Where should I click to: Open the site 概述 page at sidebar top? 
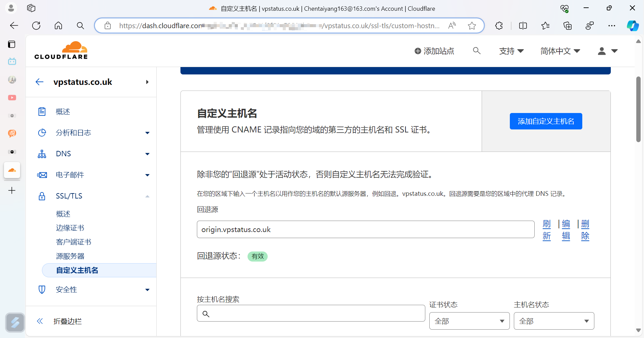tap(63, 112)
